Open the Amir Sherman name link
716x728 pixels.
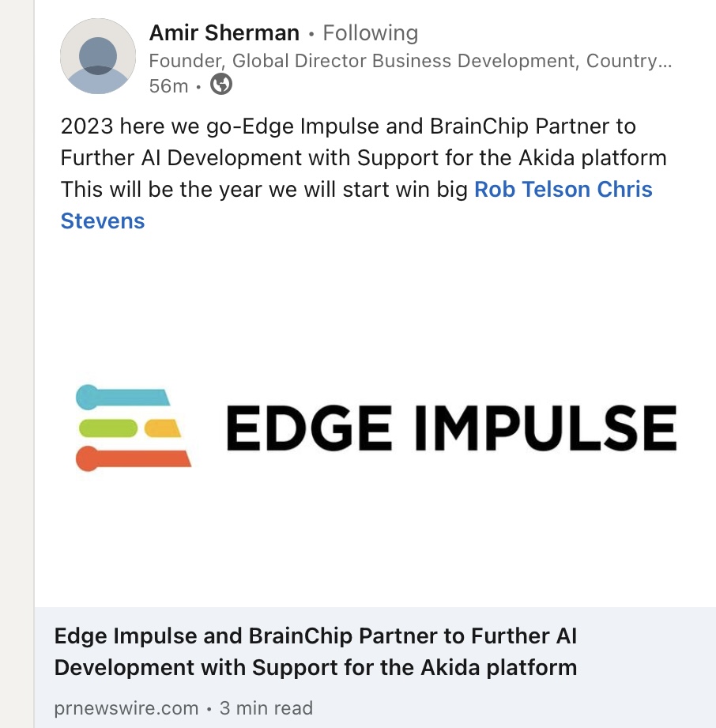tap(224, 33)
